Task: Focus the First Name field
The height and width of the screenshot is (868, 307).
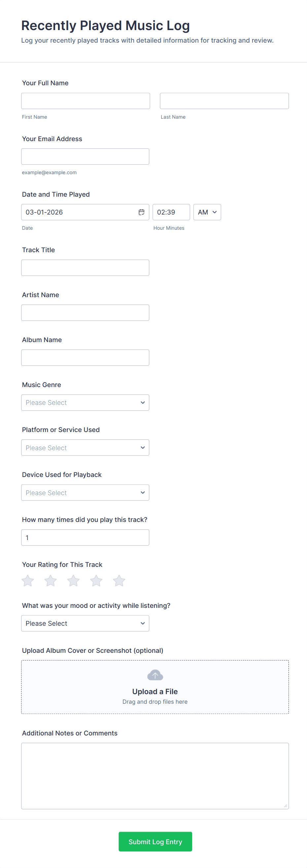Action: click(85, 101)
